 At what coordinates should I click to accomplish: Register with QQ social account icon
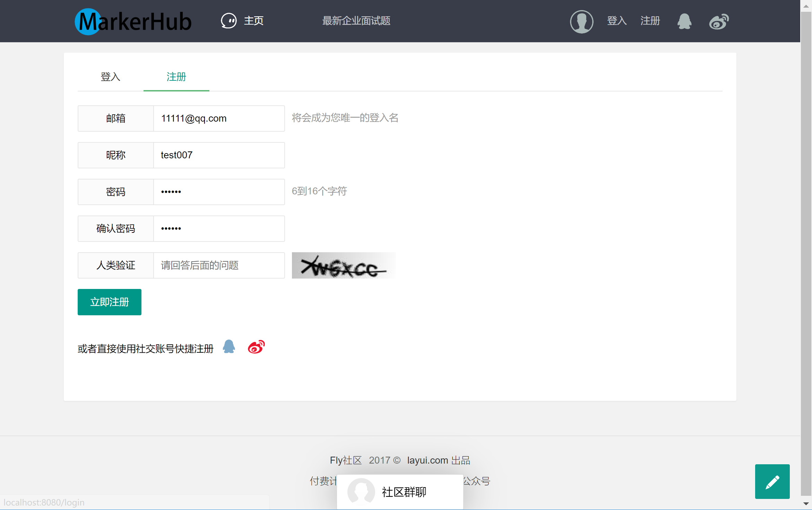pos(229,347)
